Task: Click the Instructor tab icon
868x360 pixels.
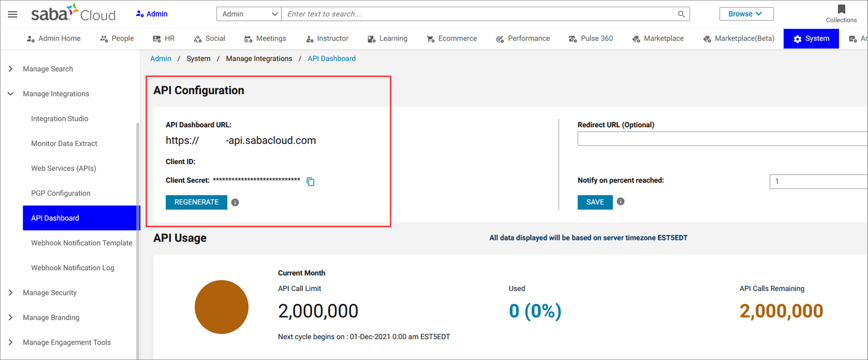Action: 309,39
